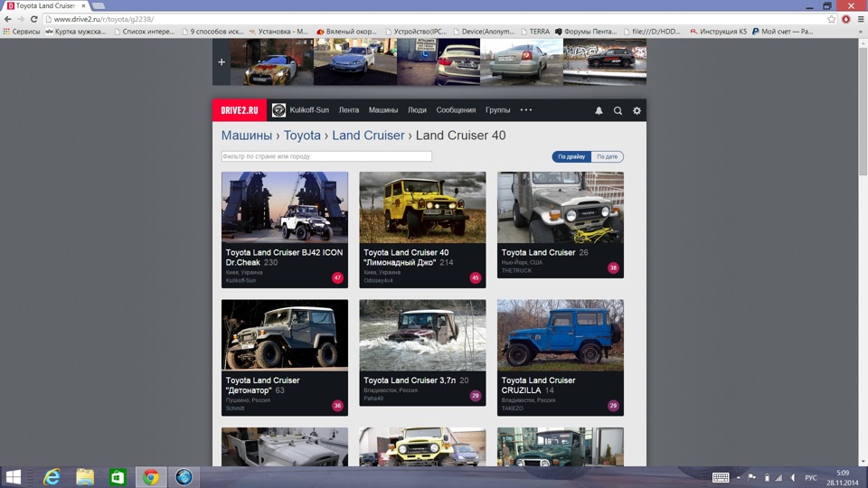Click the 45 likes badge on Лимонадный Джо card
868x488 pixels.
tap(475, 277)
